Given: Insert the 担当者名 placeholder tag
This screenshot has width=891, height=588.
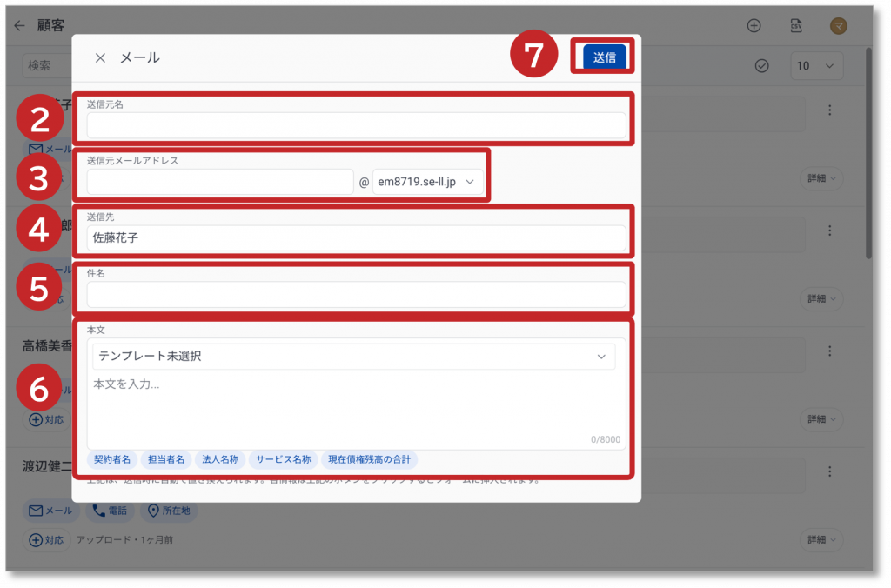Looking at the screenshot, I should coord(165,459).
